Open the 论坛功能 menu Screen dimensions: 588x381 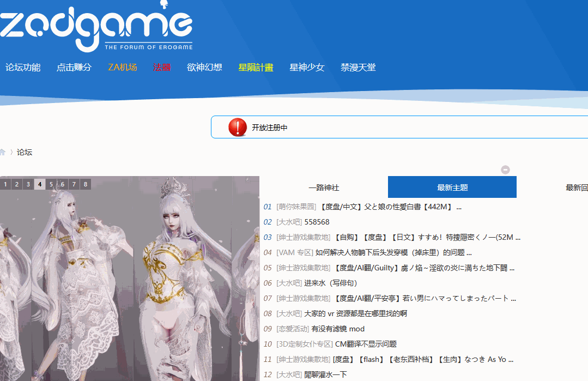(x=23, y=68)
